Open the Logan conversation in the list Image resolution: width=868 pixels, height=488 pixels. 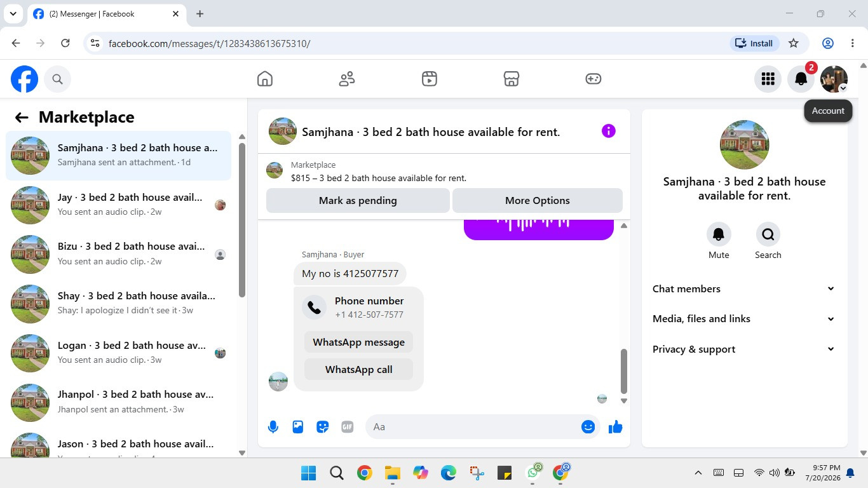coord(119,353)
